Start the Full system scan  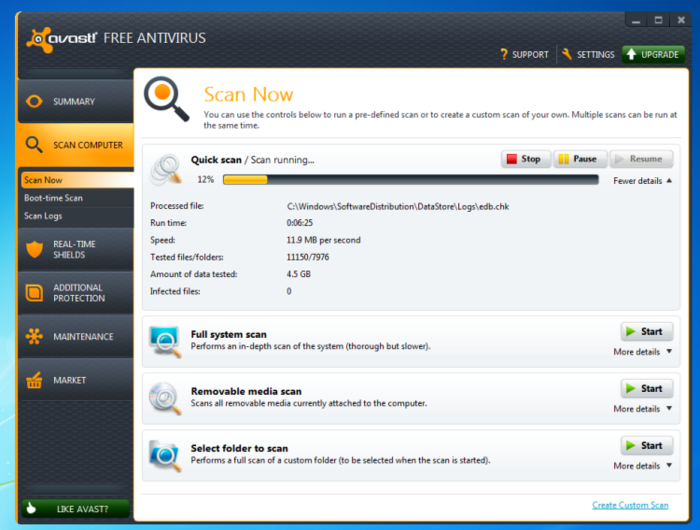tap(646, 331)
